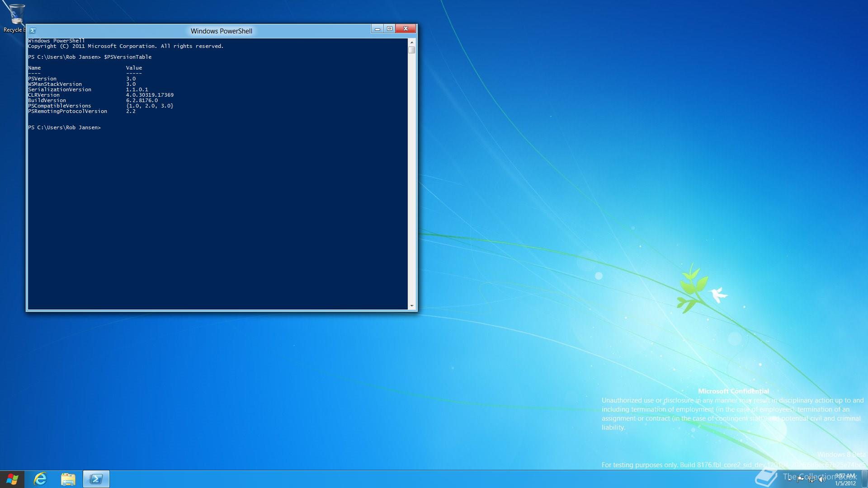Click the "Name" column header
The image size is (868, 488).
pyautogui.click(x=34, y=68)
